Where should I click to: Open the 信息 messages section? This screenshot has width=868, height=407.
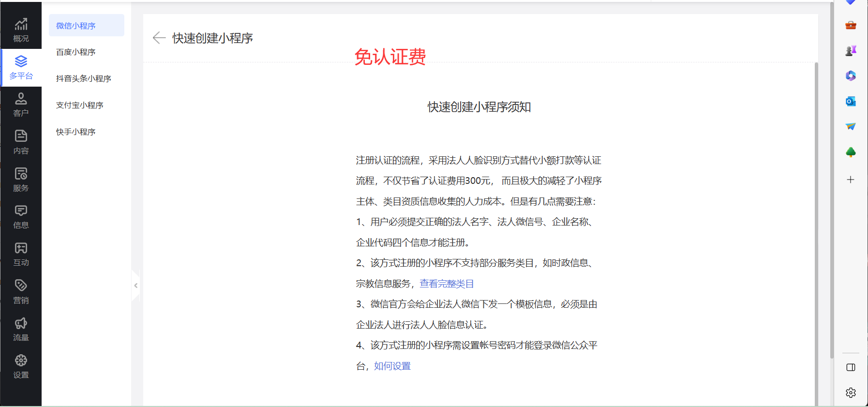(x=21, y=217)
